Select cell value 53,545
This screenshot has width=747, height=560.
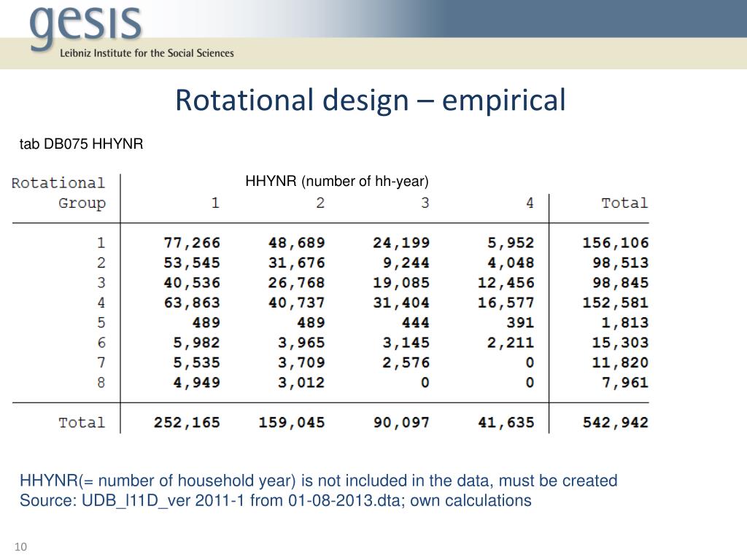(x=192, y=262)
